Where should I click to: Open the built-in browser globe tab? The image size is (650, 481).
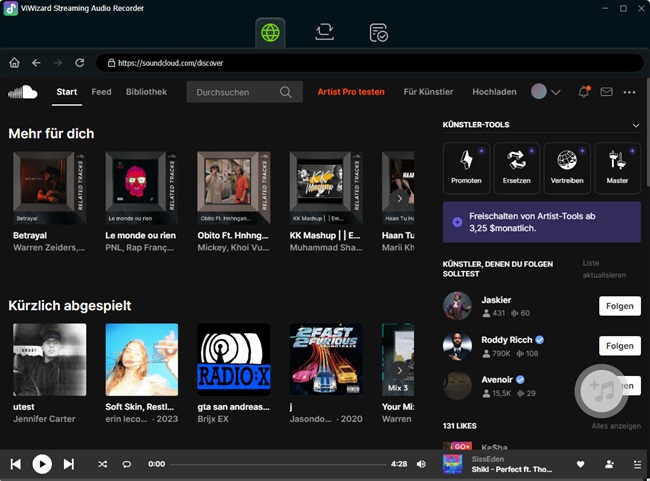pos(270,32)
